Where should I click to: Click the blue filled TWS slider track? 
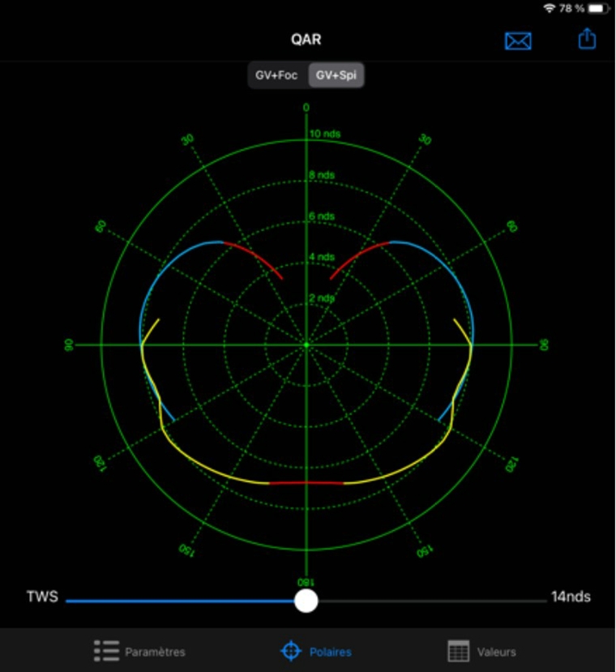[178, 601]
